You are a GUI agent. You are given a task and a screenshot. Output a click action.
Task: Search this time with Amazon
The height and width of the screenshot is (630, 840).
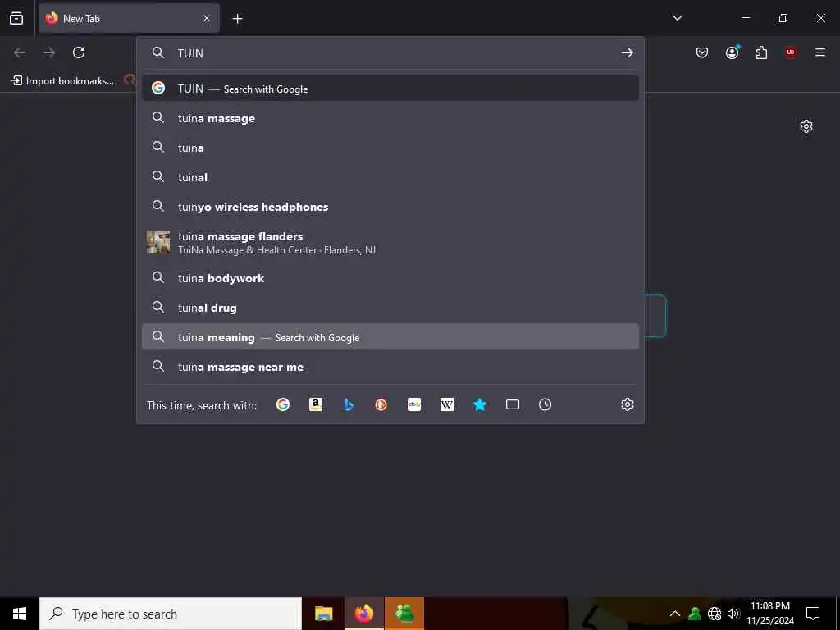[x=316, y=404]
